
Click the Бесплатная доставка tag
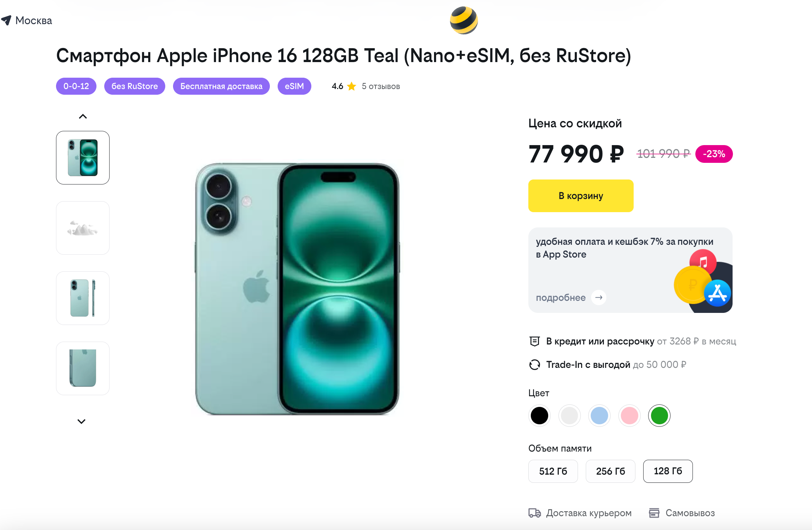tap(221, 86)
